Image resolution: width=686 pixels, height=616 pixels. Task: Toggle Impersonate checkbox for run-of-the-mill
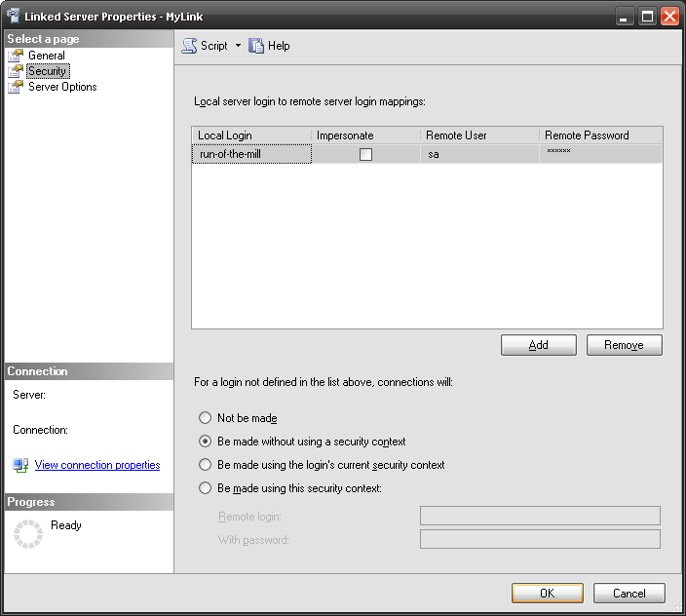[365, 154]
